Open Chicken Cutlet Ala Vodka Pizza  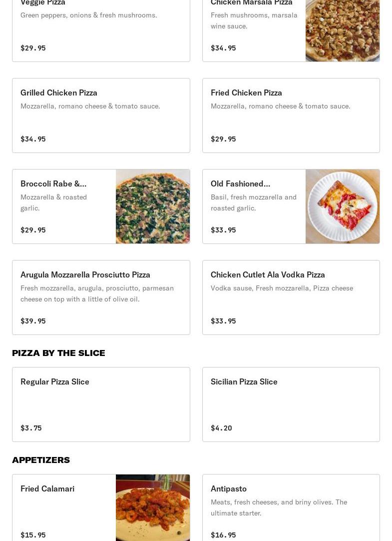click(291, 297)
